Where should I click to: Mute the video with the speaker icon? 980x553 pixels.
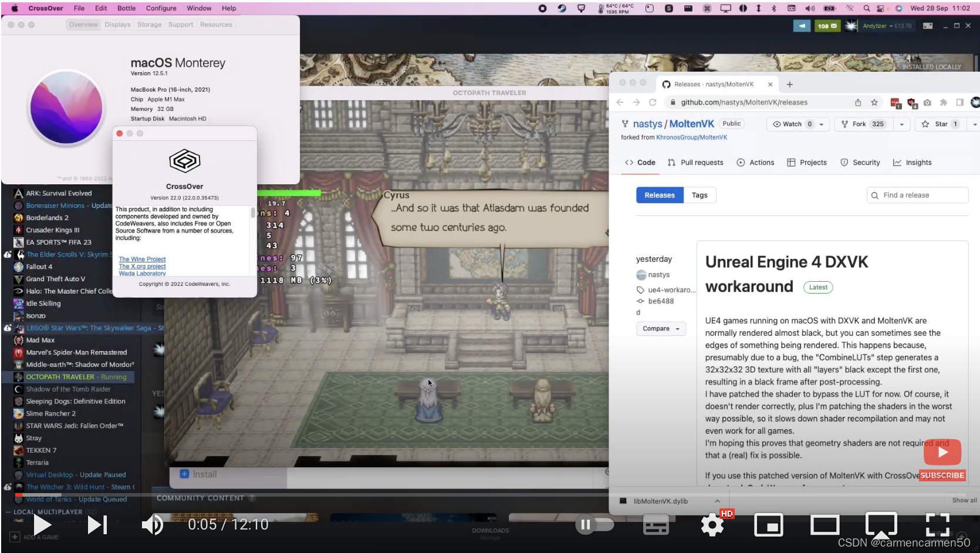tap(153, 525)
